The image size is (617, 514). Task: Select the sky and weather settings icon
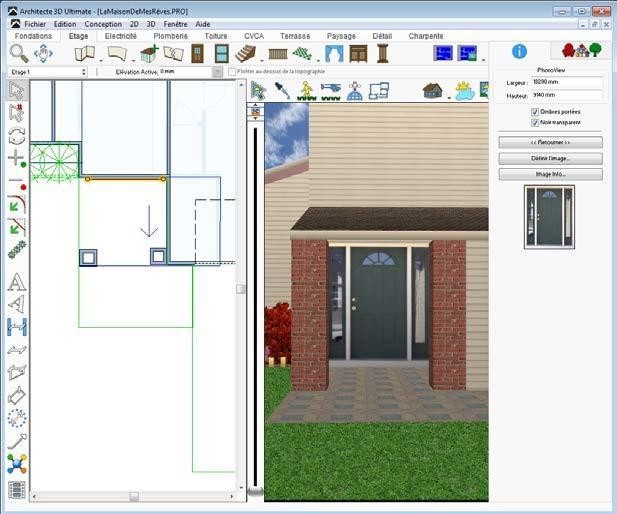(465, 91)
